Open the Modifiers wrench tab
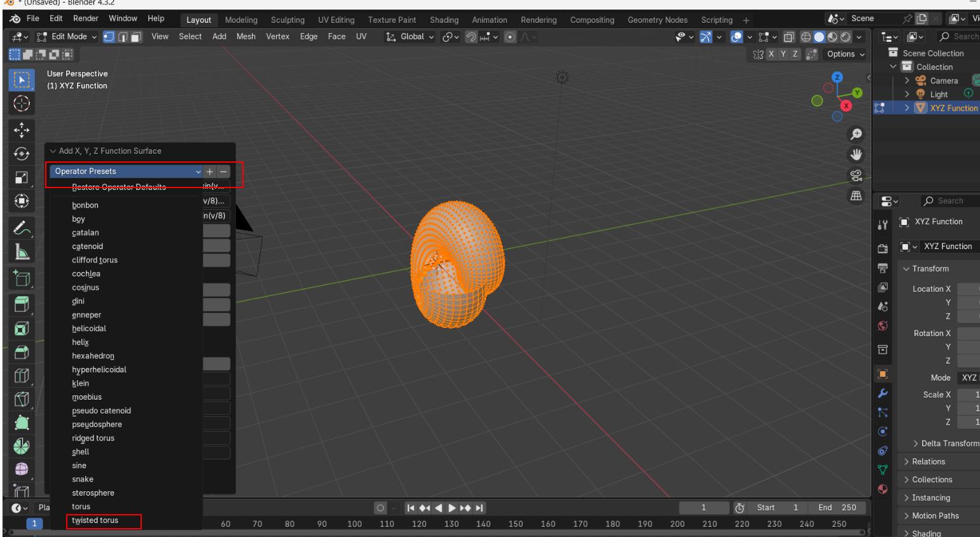Viewport: 980px width, 537px height. [x=883, y=393]
